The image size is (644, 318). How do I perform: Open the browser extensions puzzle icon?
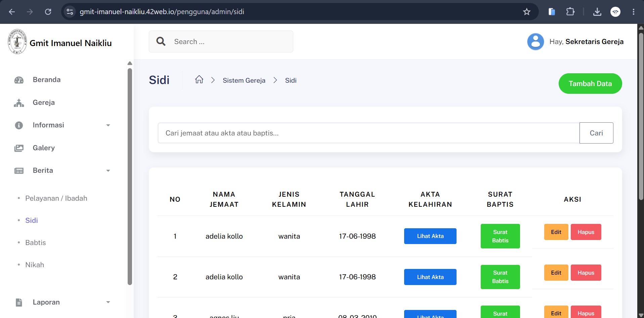coord(570,12)
